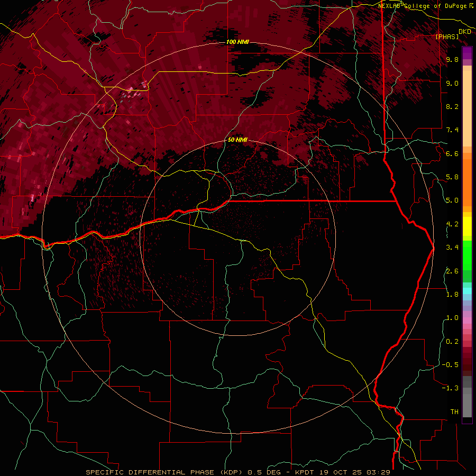Click the TH threshold label
Screen dimensions: 476x476
[x=454, y=412]
